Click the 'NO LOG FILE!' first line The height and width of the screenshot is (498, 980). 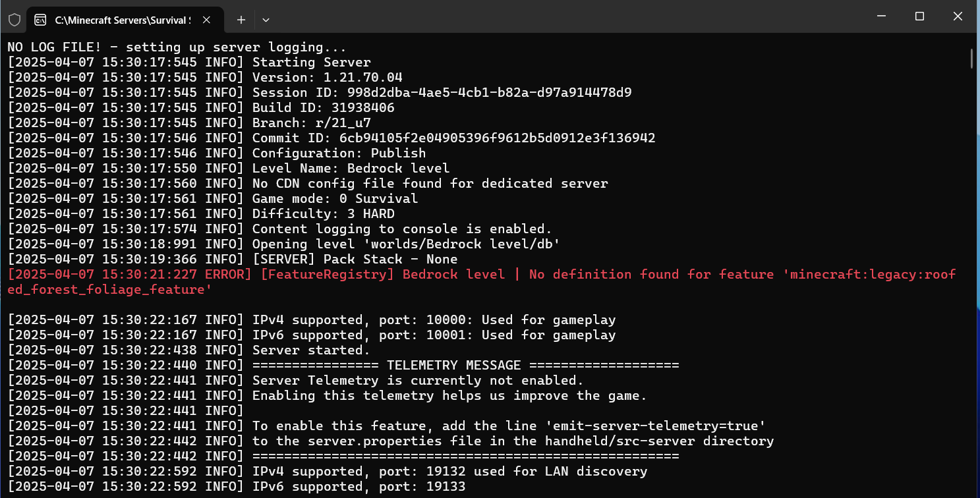(x=177, y=47)
